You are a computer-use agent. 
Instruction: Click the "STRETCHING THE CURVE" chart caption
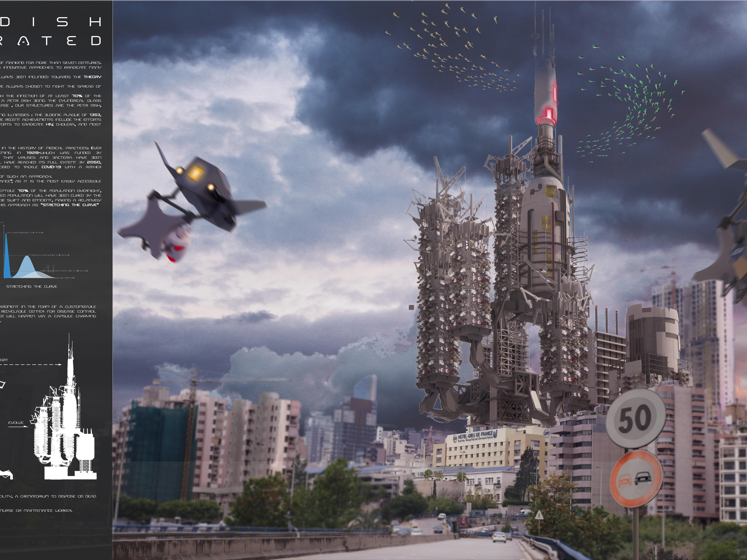[32, 287]
